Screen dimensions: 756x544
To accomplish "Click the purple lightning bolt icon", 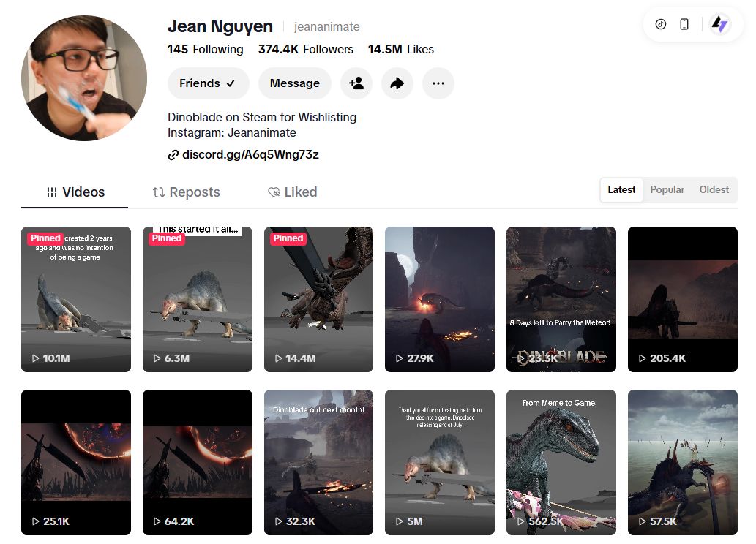I will click(720, 24).
